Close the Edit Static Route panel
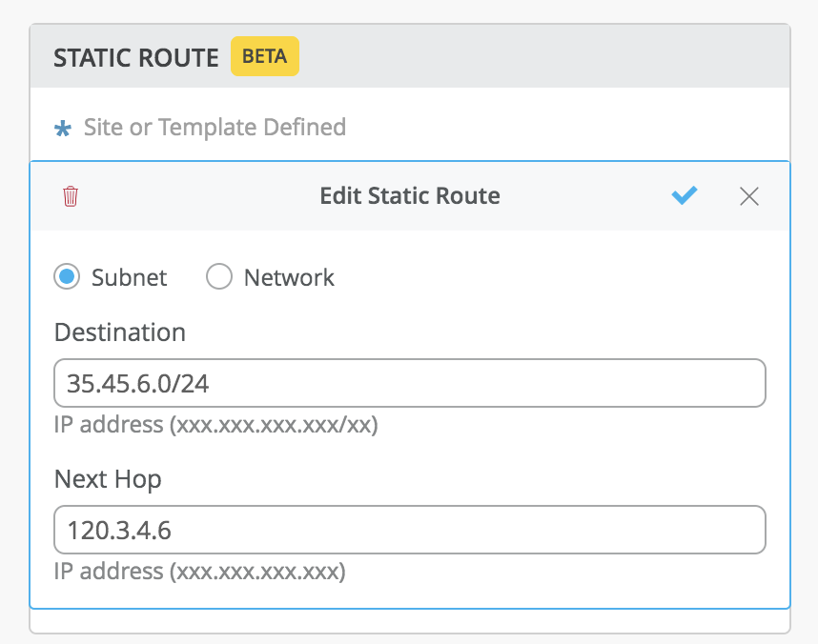The image size is (818, 644). pos(749,196)
